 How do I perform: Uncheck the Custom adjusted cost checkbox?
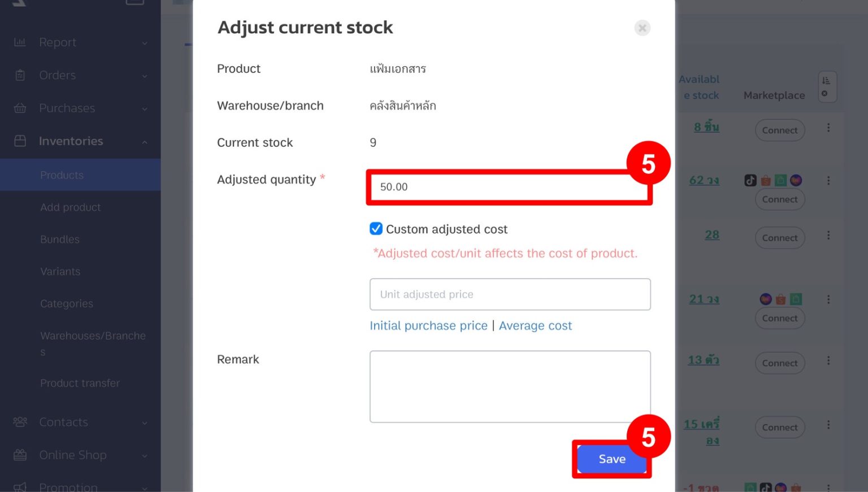[376, 229]
